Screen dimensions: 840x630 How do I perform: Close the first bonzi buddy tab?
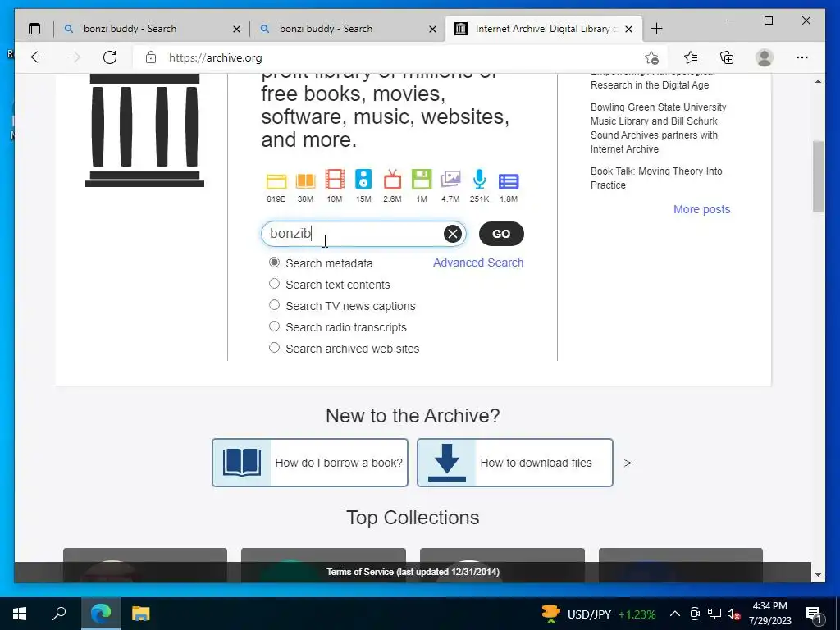[236, 29]
